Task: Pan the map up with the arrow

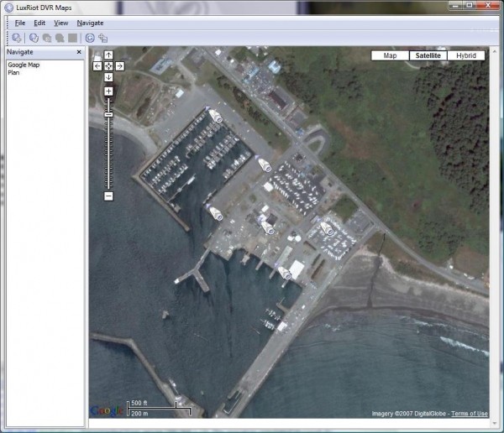Action: 108,55
